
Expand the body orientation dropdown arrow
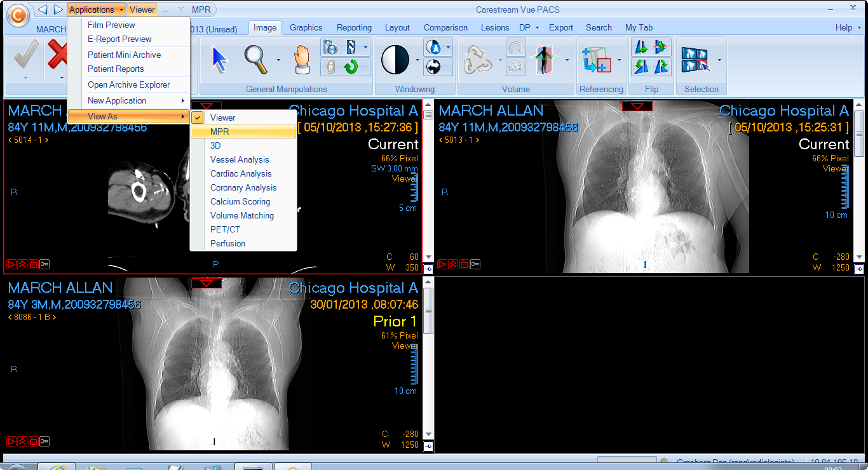566,60
